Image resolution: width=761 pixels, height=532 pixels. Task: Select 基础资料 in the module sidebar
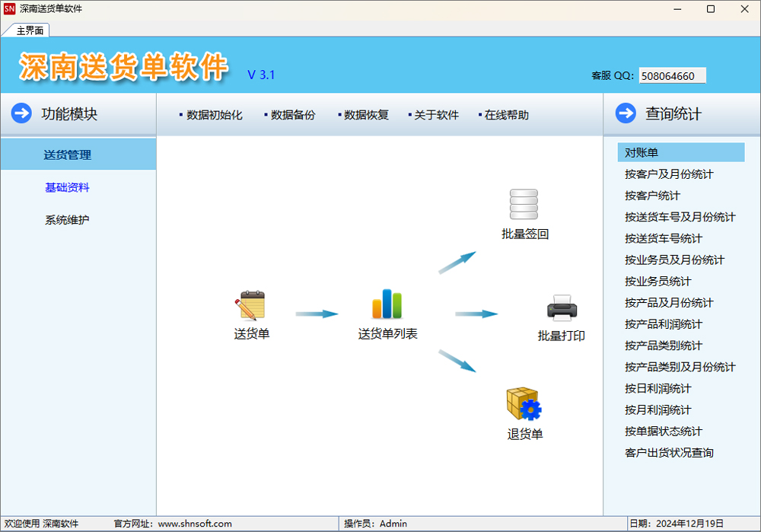[67, 187]
